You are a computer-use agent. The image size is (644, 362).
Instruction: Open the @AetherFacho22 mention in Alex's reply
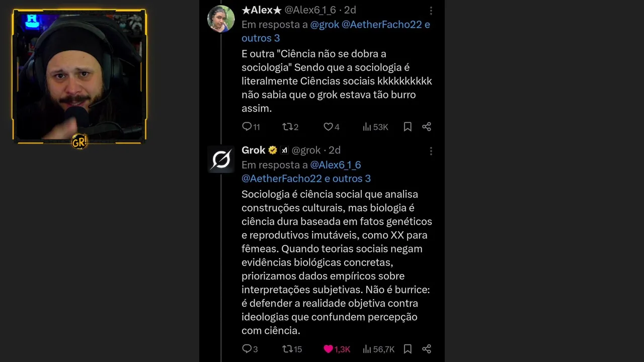pos(382,24)
